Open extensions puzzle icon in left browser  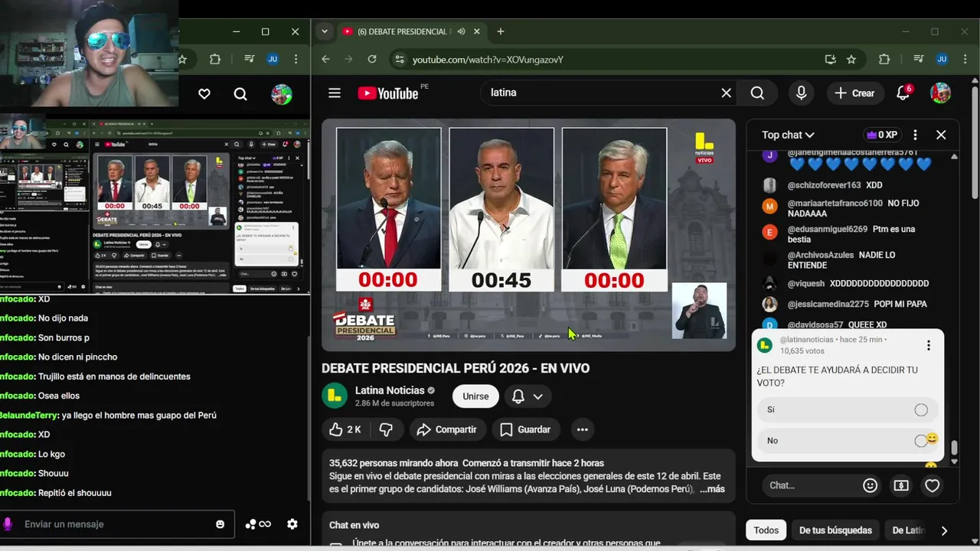pos(215,59)
